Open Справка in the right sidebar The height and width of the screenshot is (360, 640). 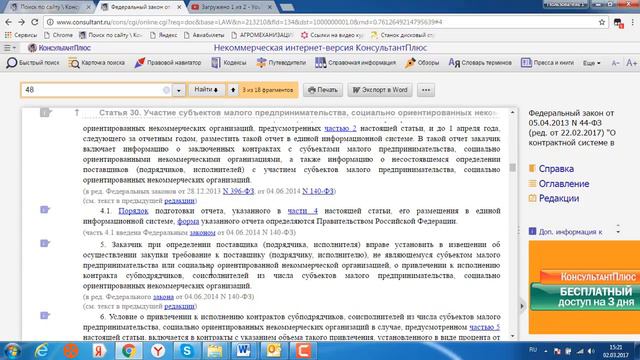click(x=556, y=169)
